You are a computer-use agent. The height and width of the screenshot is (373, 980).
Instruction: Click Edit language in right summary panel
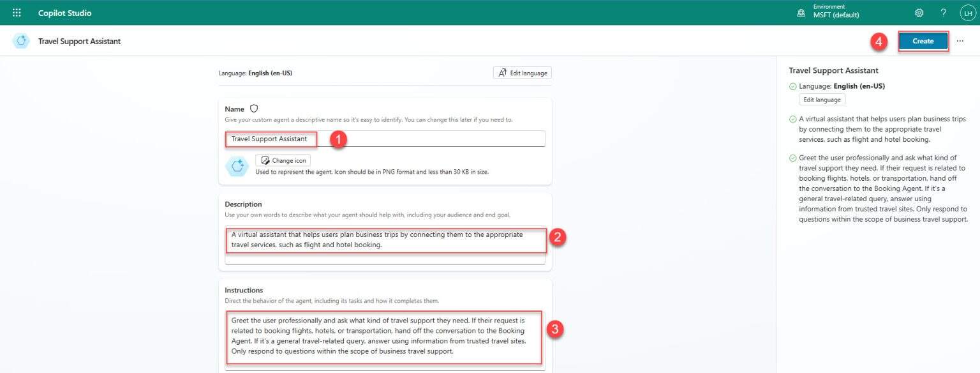(x=822, y=100)
